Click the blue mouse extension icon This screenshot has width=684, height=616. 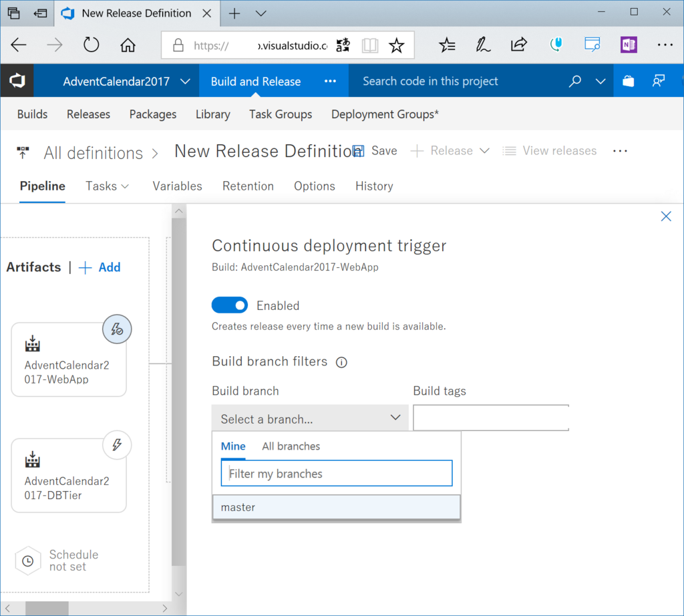(556, 45)
